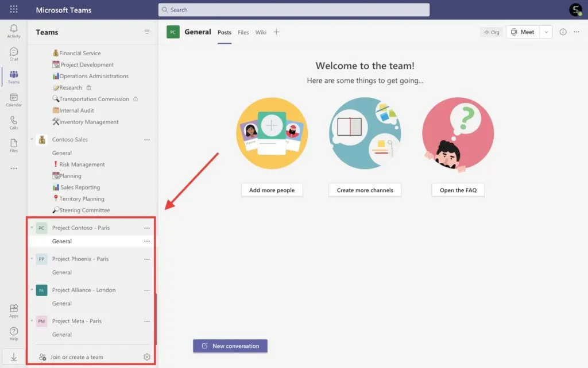
Task: Open General channel under Project Phoenix - Paris
Action: [62, 273]
